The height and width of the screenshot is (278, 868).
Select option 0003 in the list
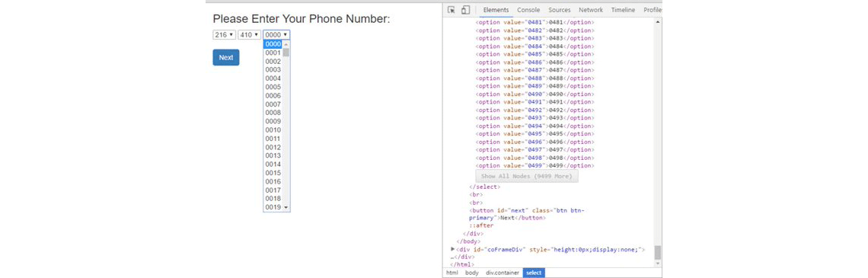click(273, 70)
